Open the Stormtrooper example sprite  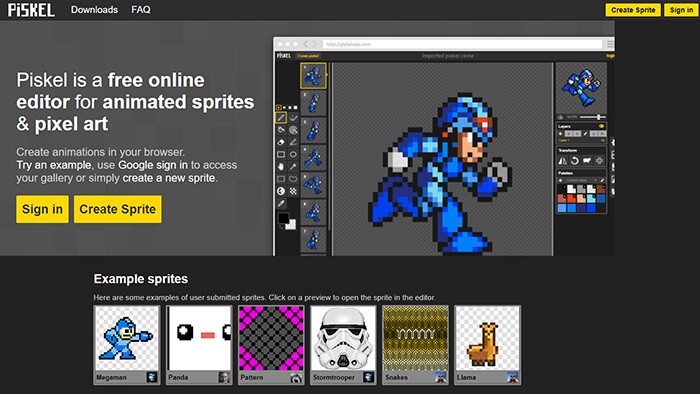pyautogui.click(x=343, y=345)
